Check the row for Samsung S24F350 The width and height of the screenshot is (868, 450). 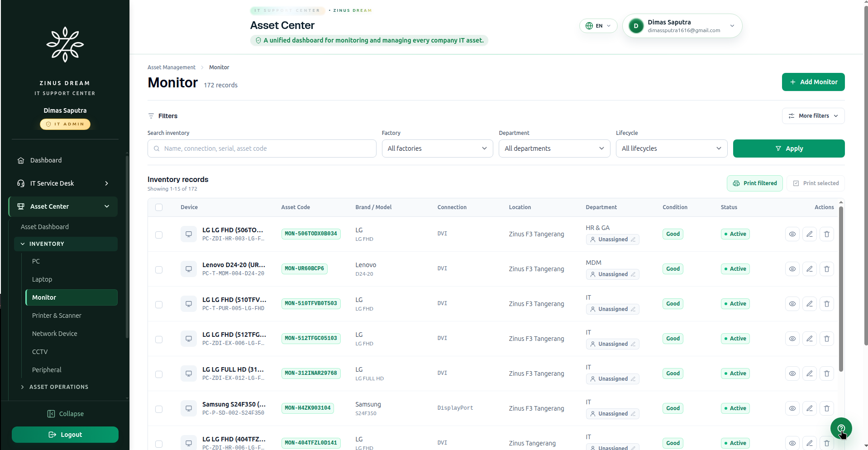click(x=159, y=409)
